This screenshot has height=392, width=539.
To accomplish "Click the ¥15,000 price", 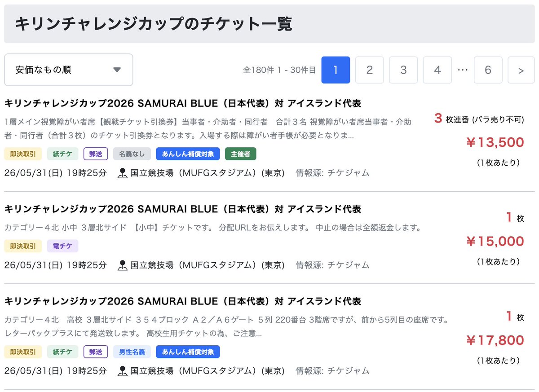I will 495,242.
